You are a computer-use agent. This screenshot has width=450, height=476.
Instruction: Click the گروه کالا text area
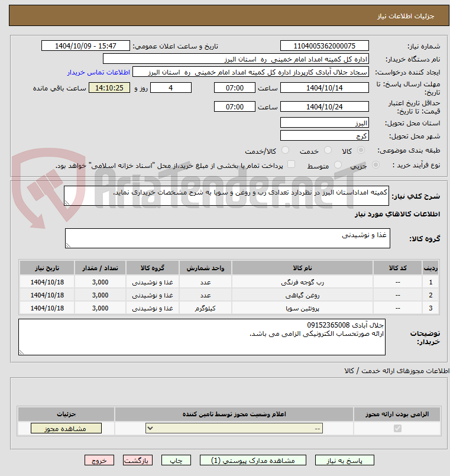(x=228, y=238)
